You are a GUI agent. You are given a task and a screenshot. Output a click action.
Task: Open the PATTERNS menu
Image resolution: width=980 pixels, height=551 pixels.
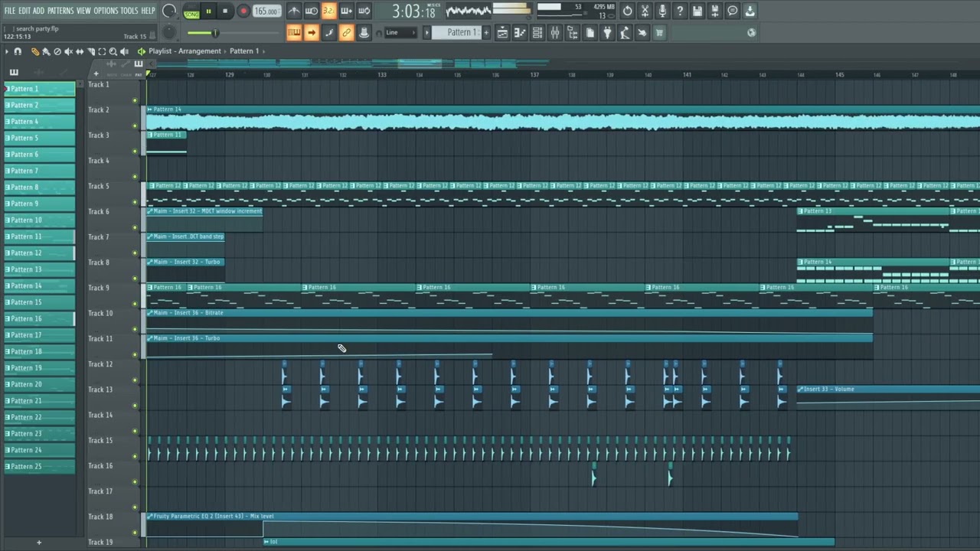click(60, 11)
